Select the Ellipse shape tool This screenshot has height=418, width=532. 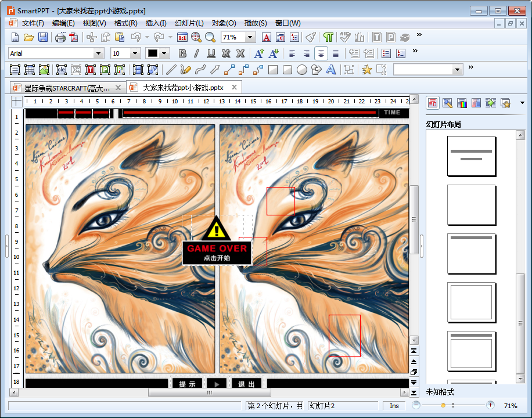point(302,70)
